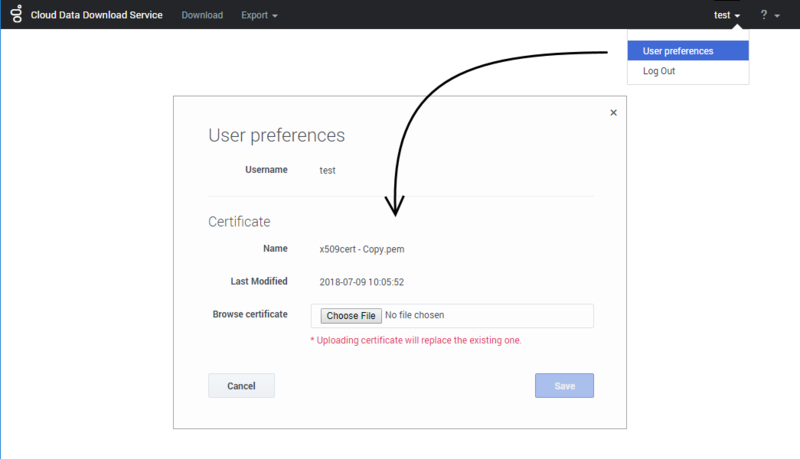Click the Cloud Data Download Service title
The width and height of the screenshot is (800, 459).
(97, 15)
